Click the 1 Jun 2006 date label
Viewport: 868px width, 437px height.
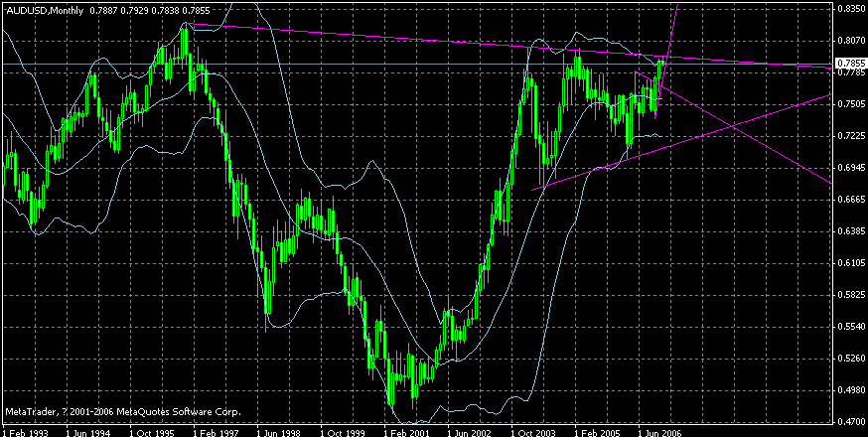[x=661, y=431]
